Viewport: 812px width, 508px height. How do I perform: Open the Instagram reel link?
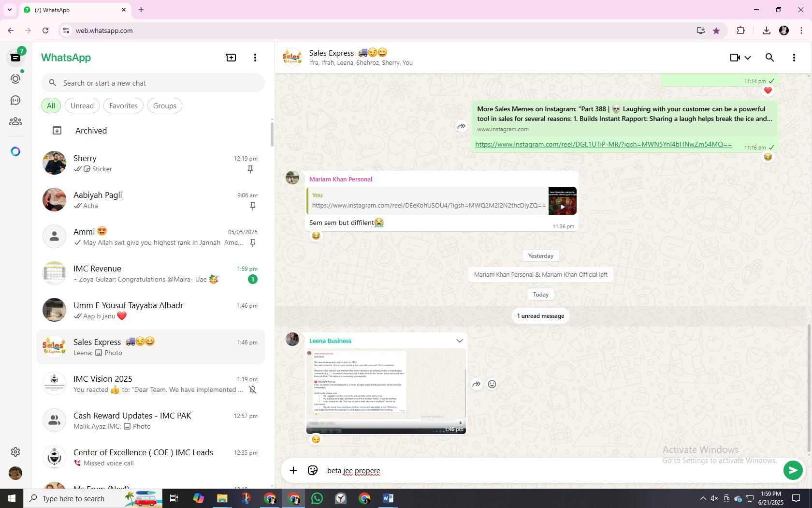click(603, 144)
